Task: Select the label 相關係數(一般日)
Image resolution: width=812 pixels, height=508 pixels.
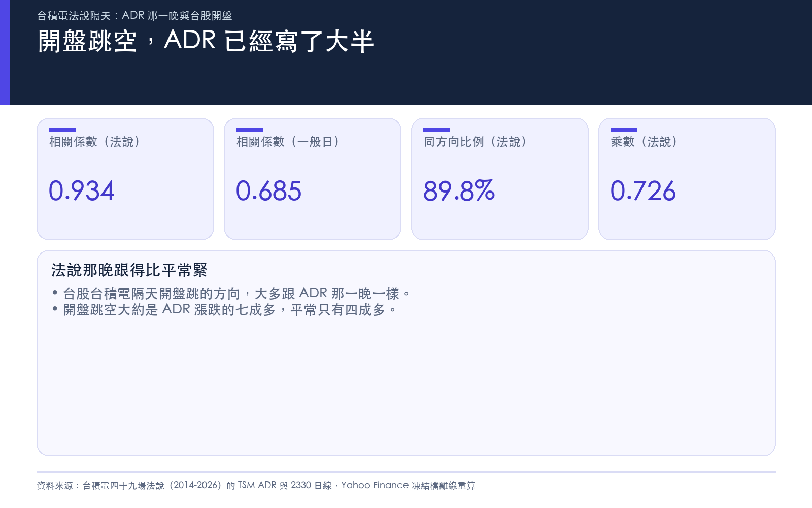Action: 288,142
